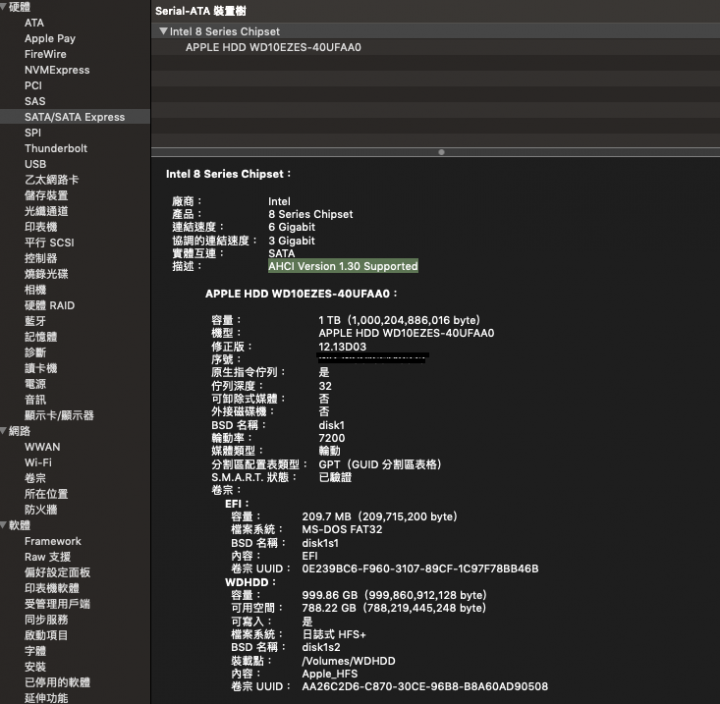This screenshot has width=720, height=704.
Task: Open 診斷 in the sidebar
Action: [x=35, y=353]
